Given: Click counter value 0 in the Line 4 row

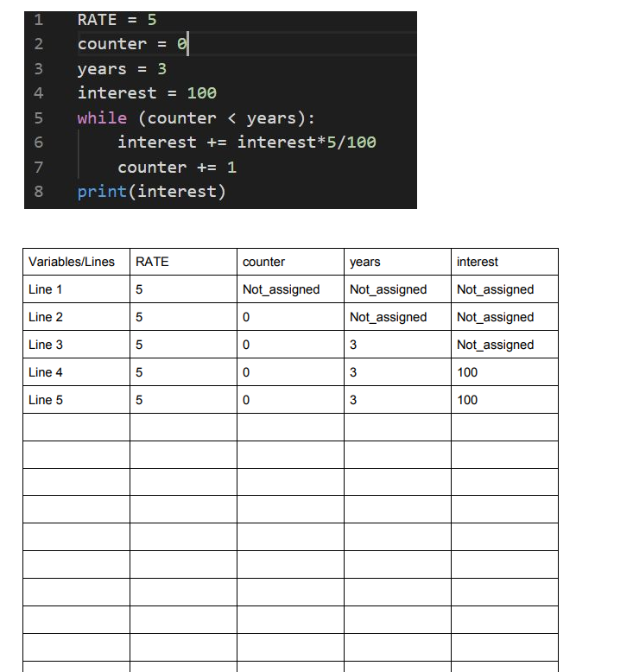Looking at the screenshot, I should click(x=246, y=372).
